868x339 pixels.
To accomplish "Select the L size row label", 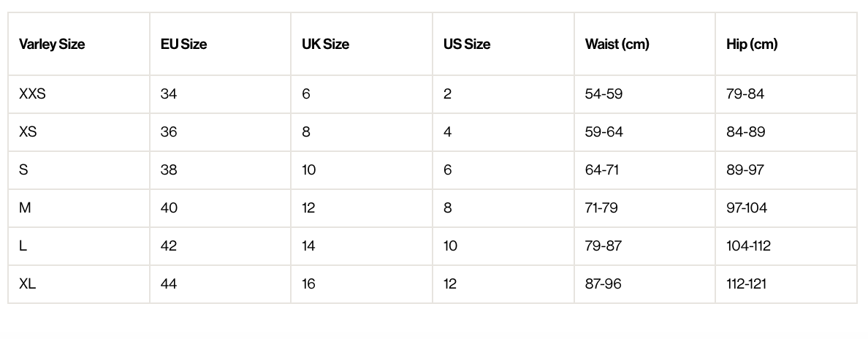I will (x=23, y=246).
